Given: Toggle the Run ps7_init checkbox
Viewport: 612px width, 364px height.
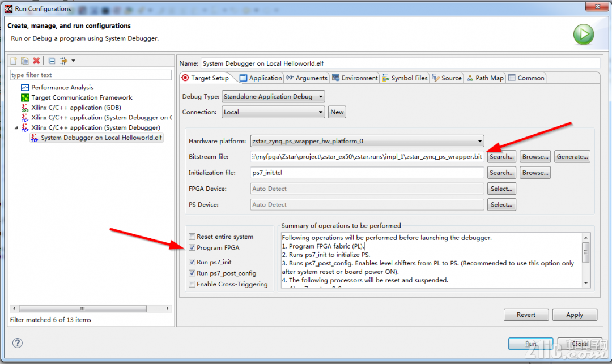Looking at the screenshot, I should (x=192, y=262).
